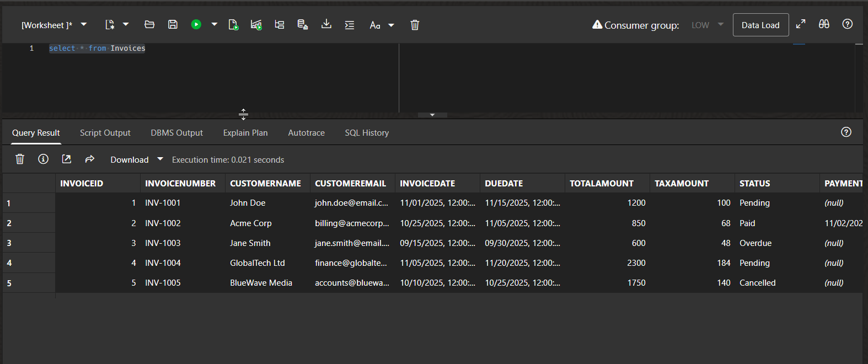868x364 pixels.
Task: Show query info with the circled i icon
Action: pyautogui.click(x=43, y=159)
